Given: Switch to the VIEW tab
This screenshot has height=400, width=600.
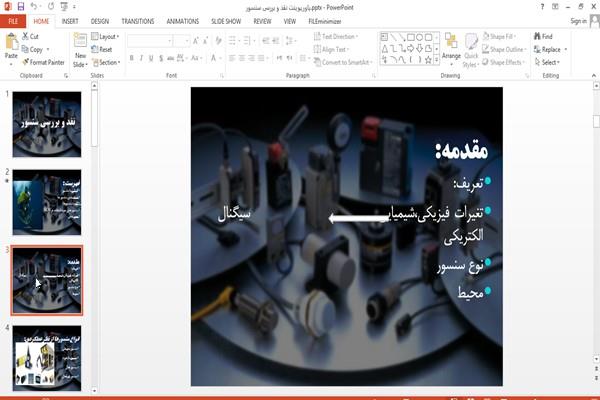Looking at the screenshot, I should click(290, 21).
